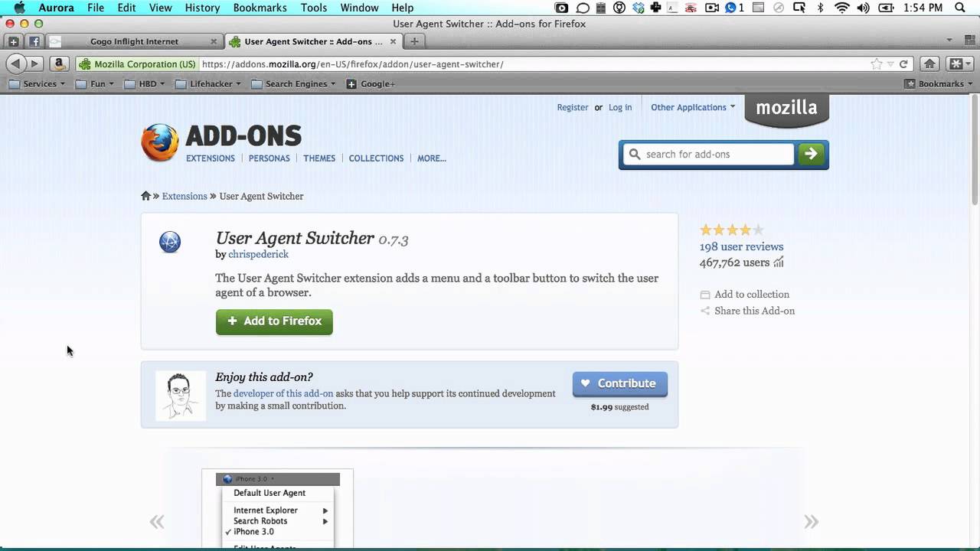Bookmark this page with the star icon
The height and width of the screenshot is (551, 980).
point(876,64)
